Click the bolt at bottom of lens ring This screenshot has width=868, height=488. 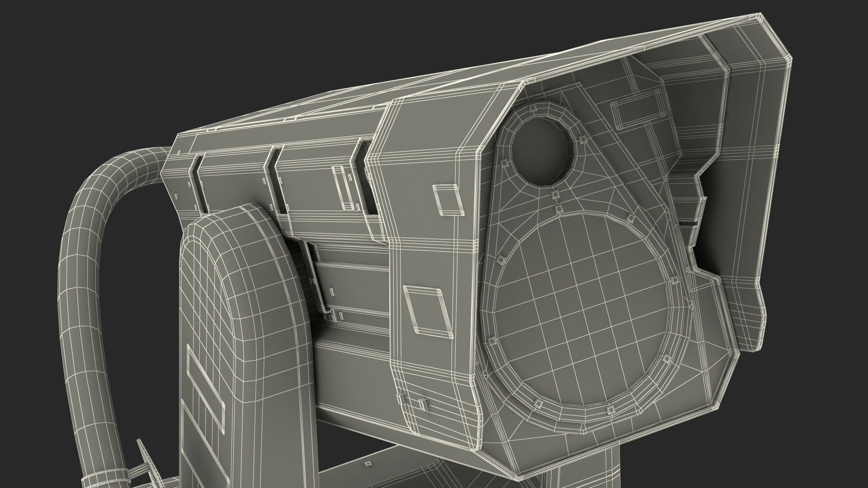(x=538, y=402)
